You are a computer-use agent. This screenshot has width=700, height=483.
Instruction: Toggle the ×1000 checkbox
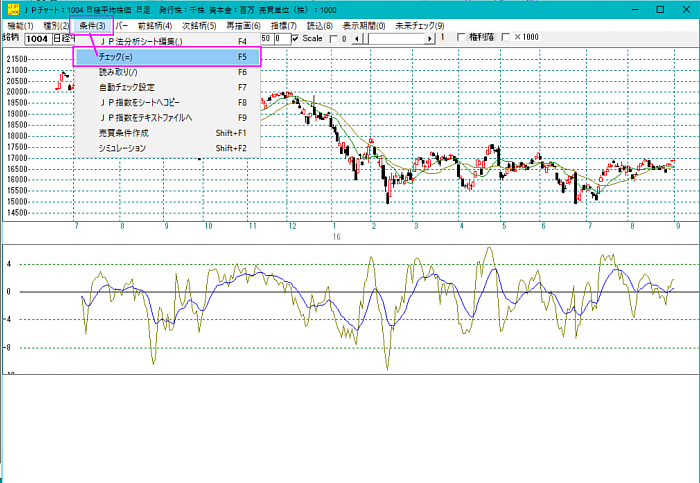click(x=506, y=39)
